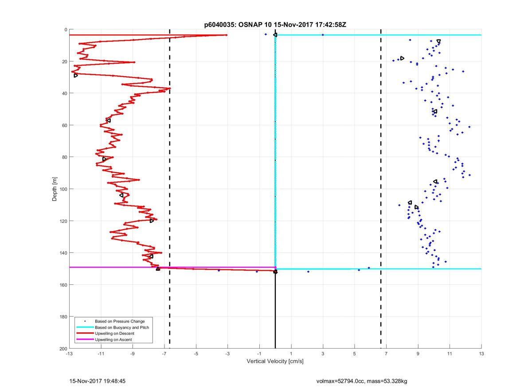
Task: Click the x-axis tick label -9
Action: (x=133, y=354)
